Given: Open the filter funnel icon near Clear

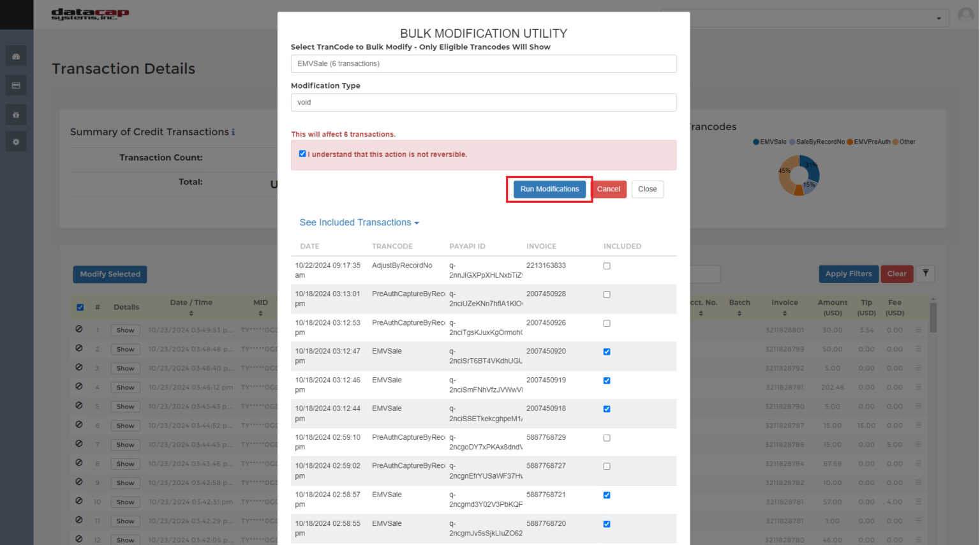Looking at the screenshot, I should tap(925, 273).
